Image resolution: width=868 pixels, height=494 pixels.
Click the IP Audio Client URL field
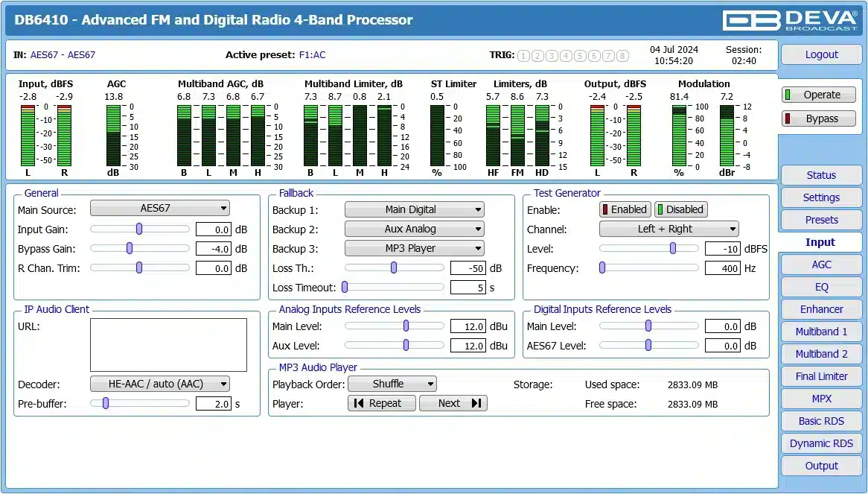tap(168, 345)
